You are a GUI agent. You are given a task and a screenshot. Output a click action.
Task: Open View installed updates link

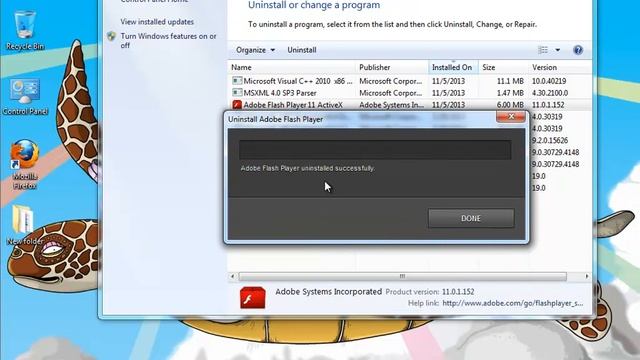click(x=157, y=22)
